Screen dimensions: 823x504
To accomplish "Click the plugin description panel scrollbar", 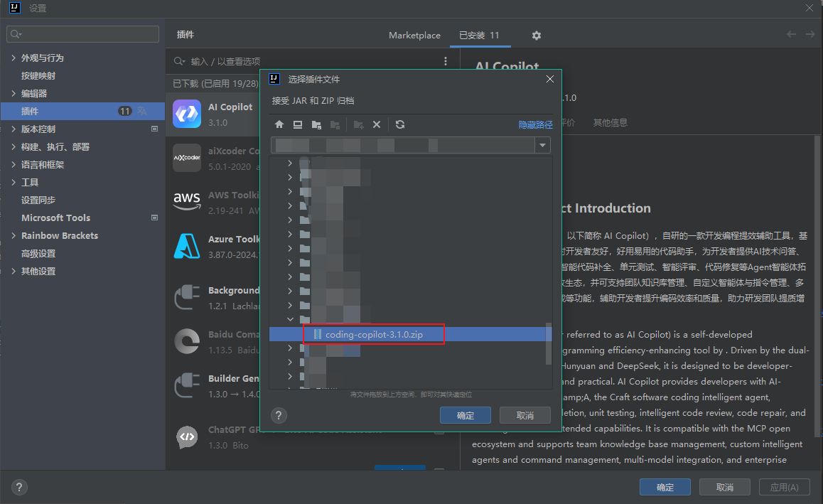I will tap(817, 286).
